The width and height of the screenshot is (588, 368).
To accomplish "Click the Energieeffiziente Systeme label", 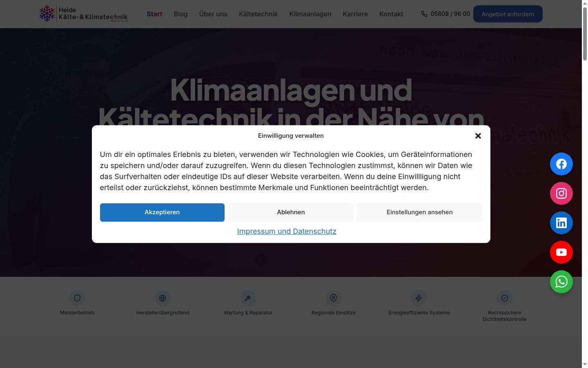I will [419, 313].
